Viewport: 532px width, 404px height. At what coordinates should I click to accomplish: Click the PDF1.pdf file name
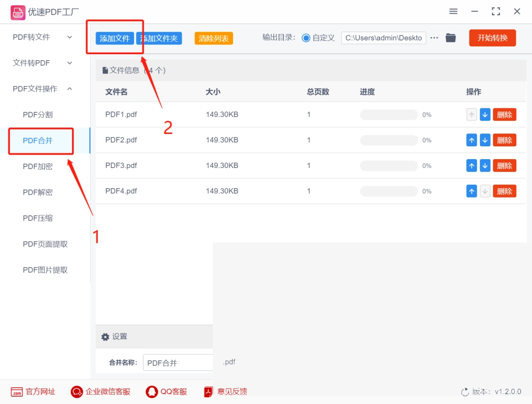[121, 115]
